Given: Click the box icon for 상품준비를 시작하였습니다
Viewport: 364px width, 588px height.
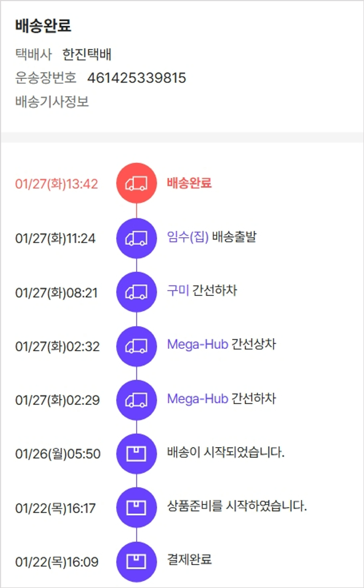Looking at the screenshot, I should pyautogui.click(x=136, y=508).
